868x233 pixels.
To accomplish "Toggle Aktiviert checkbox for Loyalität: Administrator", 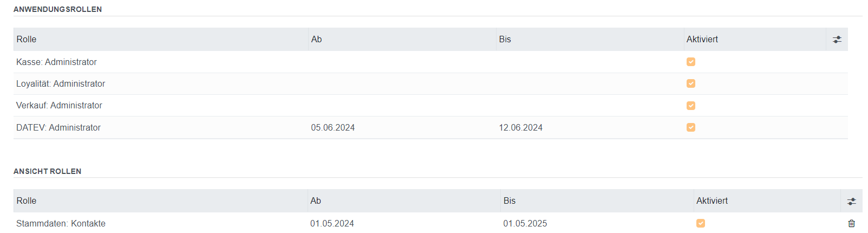I will (x=690, y=83).
